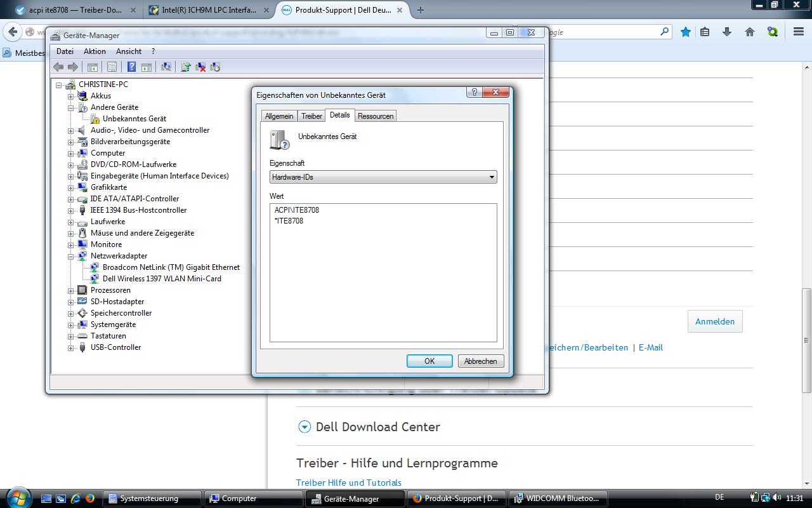Switch to the Ressourcen tab
Viewport: 812px width, 508px height.
point(376,116)
